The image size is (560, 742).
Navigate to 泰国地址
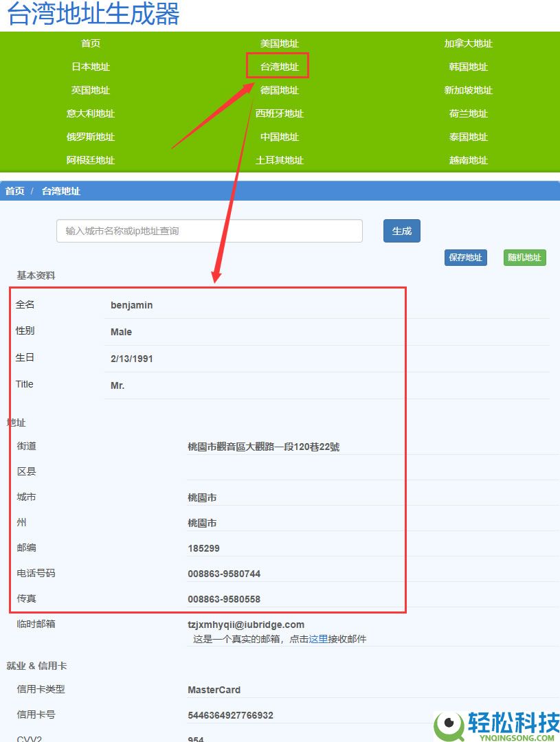pyautogui.click(x=468, y=137)
